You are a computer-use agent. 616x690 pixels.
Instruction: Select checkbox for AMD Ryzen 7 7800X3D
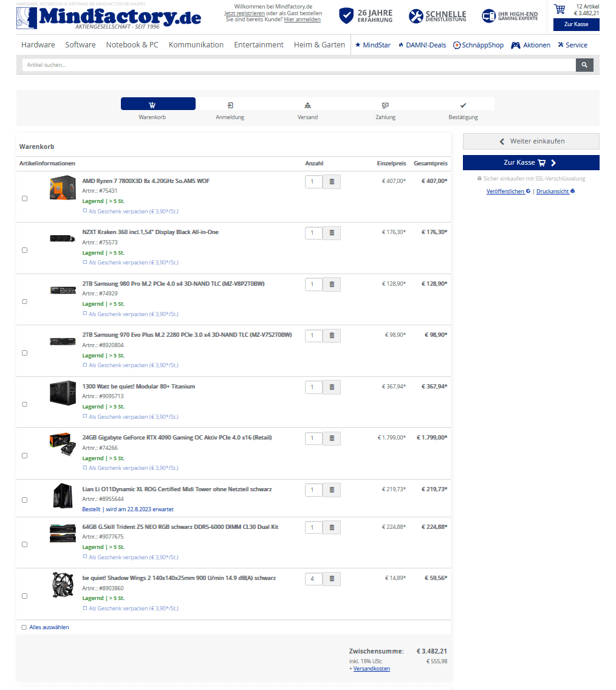(25, 198)
